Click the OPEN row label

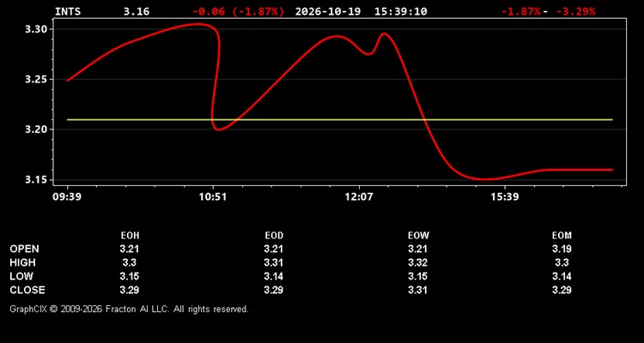point(25,249)
